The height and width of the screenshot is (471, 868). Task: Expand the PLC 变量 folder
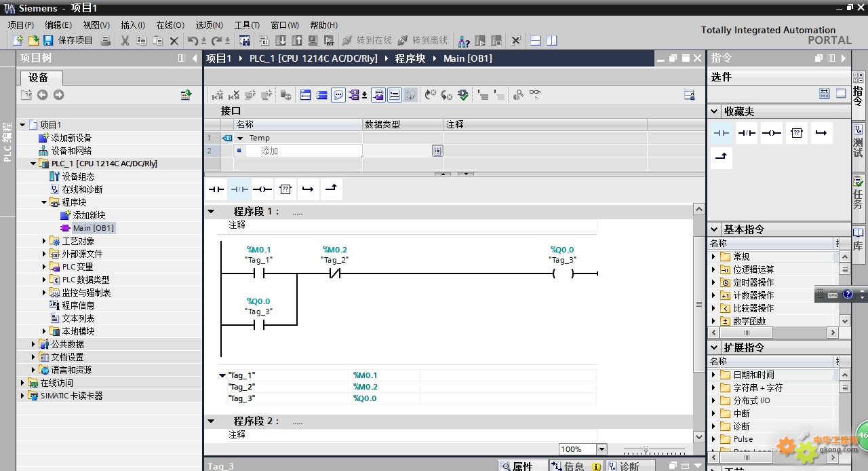pyautogui.click(x=44, y=267)
